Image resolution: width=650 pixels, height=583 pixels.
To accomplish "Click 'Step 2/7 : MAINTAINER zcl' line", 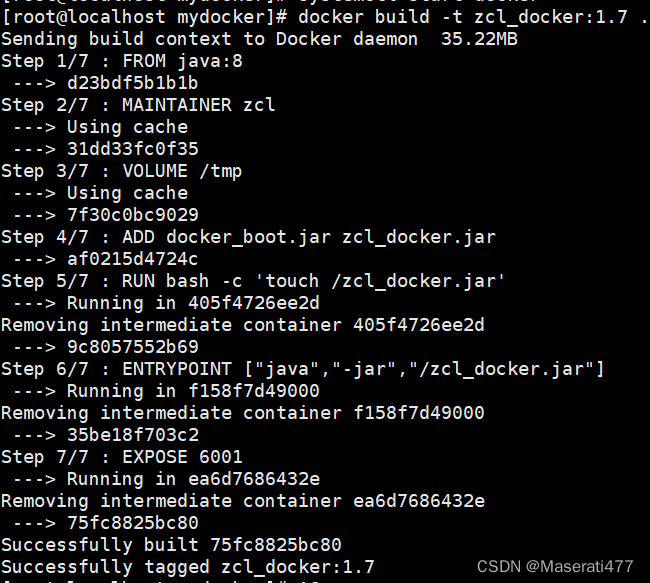I will point(138,105).
